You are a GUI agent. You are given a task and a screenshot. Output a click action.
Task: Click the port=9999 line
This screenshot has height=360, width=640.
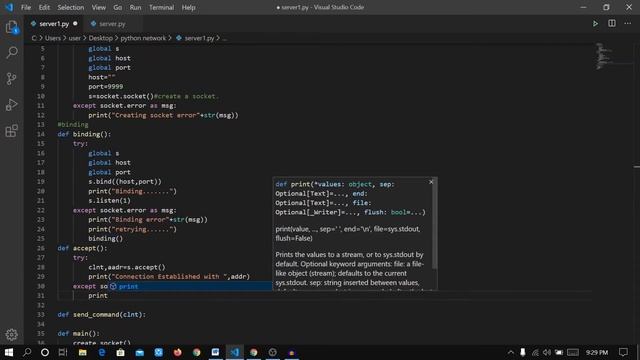[105, 87]
